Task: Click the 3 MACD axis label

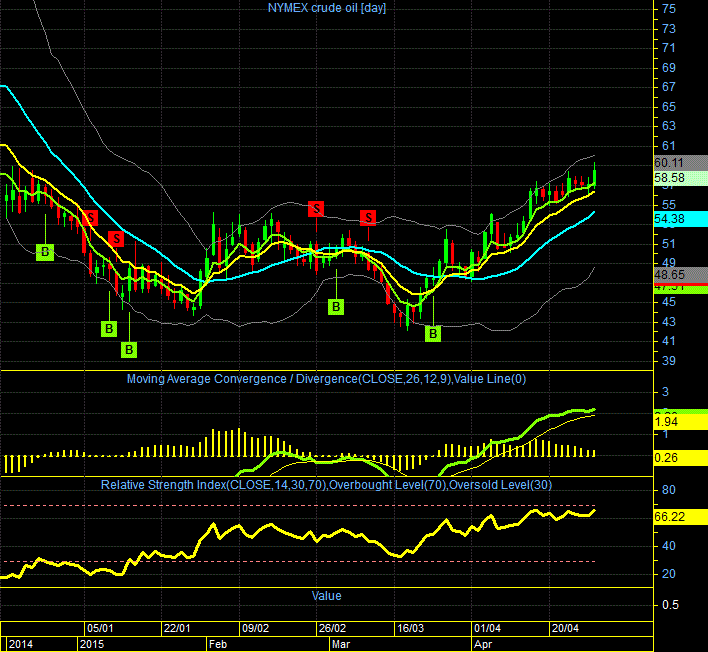Action: click(x=665, y=392)
